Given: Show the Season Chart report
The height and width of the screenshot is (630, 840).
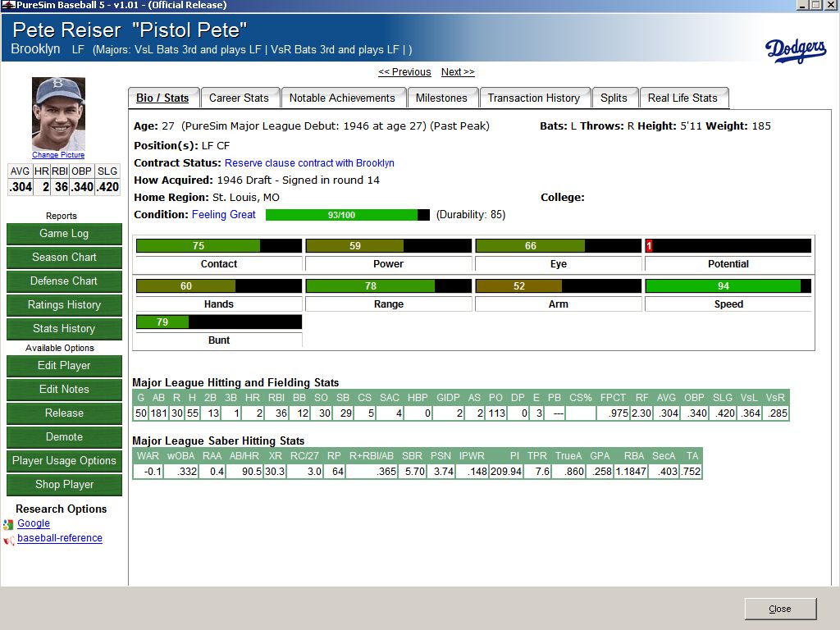Looking at the screenshot, I should pos(64,257).
